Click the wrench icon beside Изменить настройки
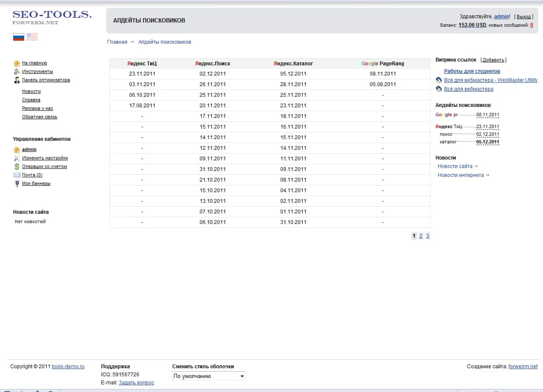Image resolution: width=543 pixels, height=392 pixels. [17, 158]
